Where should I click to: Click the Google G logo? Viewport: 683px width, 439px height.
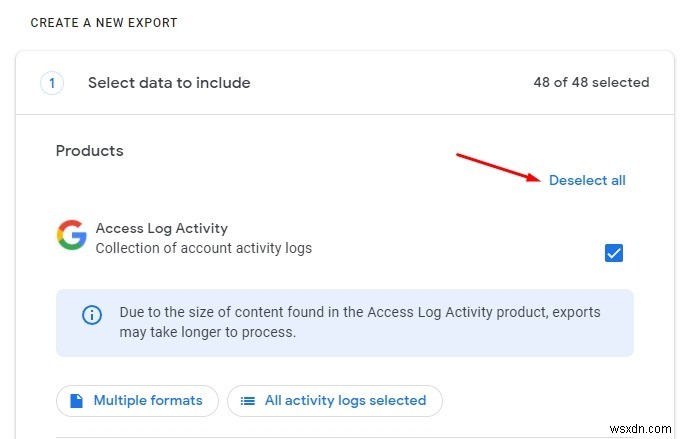pyautogui.click(x=71, y=236)
